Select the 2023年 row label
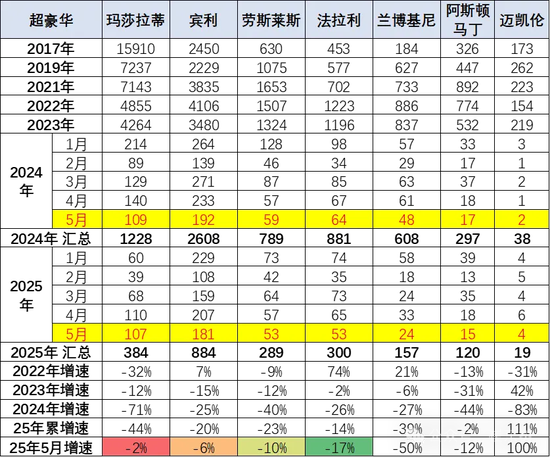 [51, 125]
